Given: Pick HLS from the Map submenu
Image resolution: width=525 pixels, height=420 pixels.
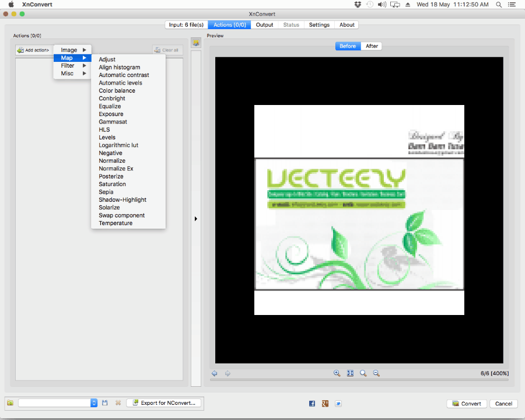Looking at the screenshot, I should coord(128,129).
